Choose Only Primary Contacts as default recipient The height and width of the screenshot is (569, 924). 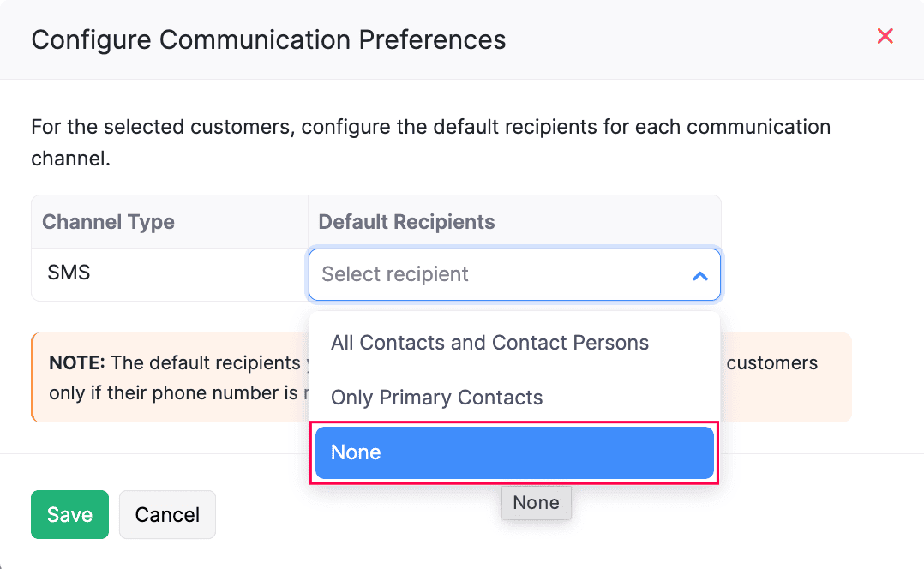pyautogui.click(x=437, y=397)
